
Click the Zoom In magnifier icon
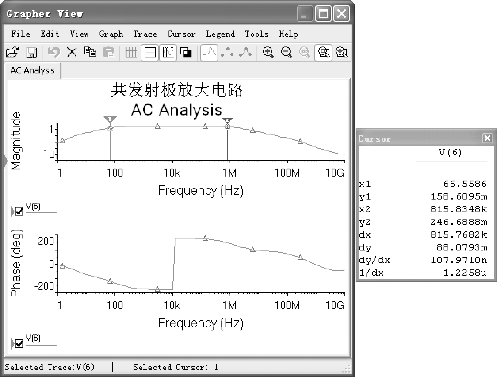pyautogui.click(x=268, y=52)
